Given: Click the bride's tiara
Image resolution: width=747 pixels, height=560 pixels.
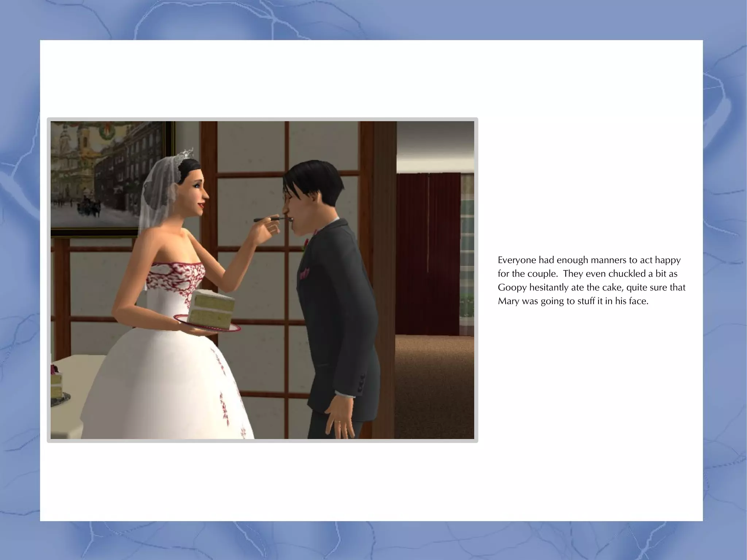Looking at the screenshot, I should 187,154.
